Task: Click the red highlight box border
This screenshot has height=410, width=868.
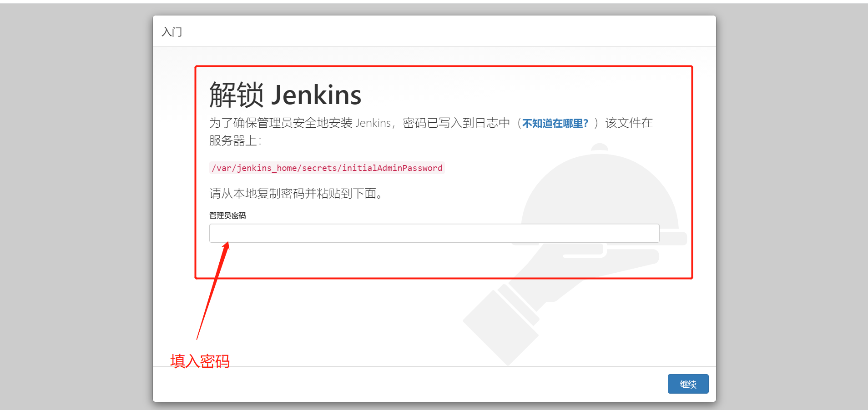Action: [x=444, y=66]
